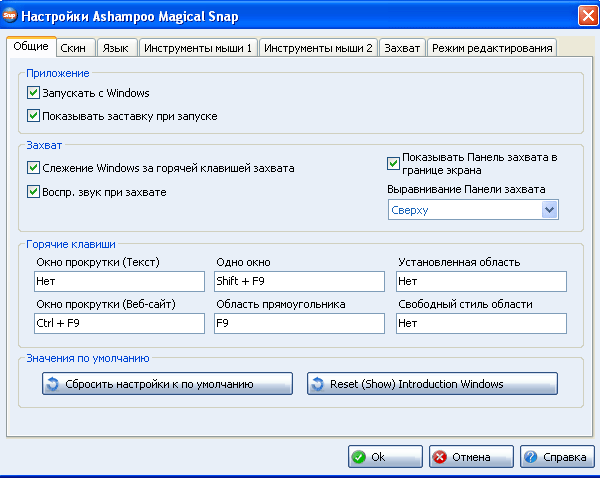The height and width of the screenshot is (478, 600).
Task: Open the Выравнивание Панели захвата dropdown arrow
Action: [x=549, y=210]
